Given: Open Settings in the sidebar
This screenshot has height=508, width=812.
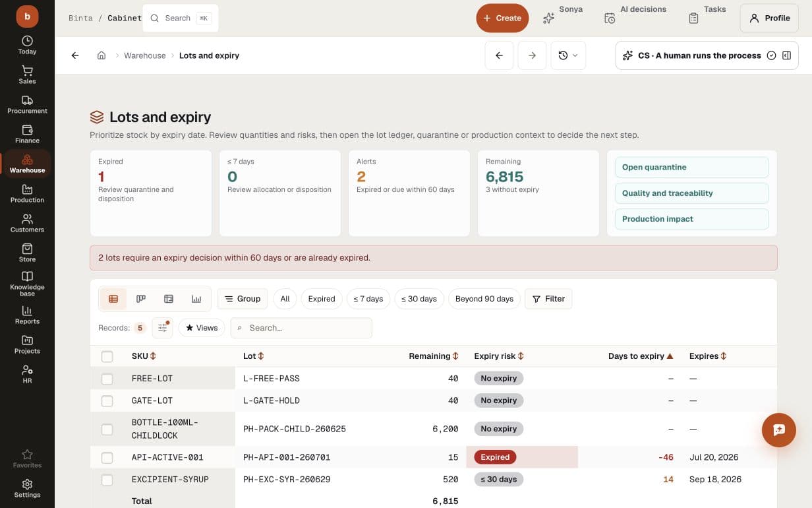Looking at the screenshot, I should click(27, 488).
